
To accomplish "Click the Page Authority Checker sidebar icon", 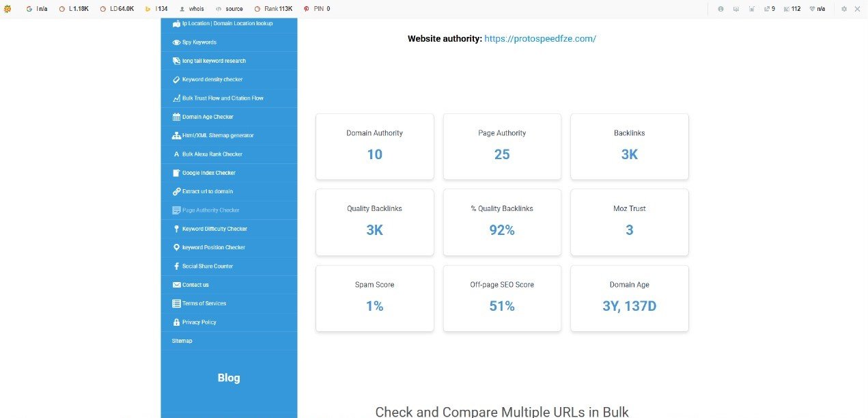I will pos(176,210).
